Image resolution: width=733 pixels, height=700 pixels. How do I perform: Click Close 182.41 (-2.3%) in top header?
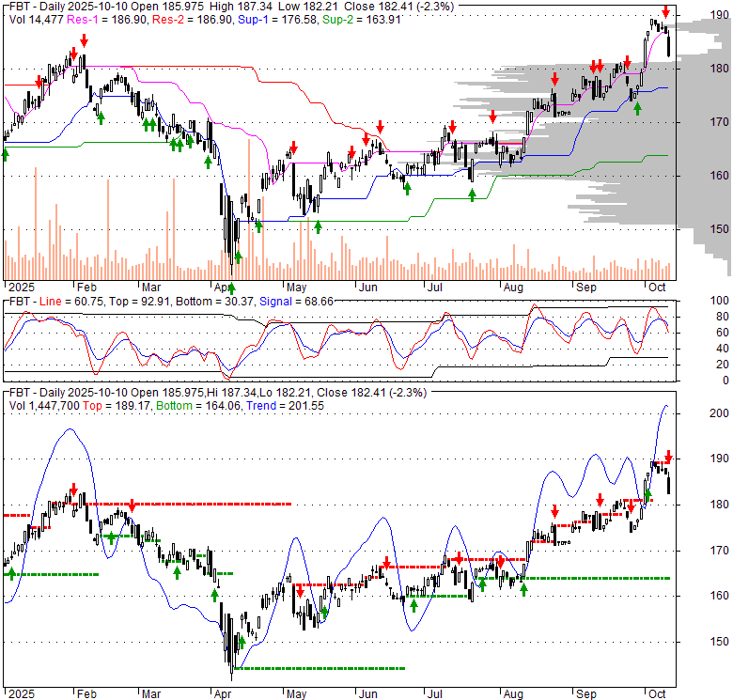tap(398, 7)
